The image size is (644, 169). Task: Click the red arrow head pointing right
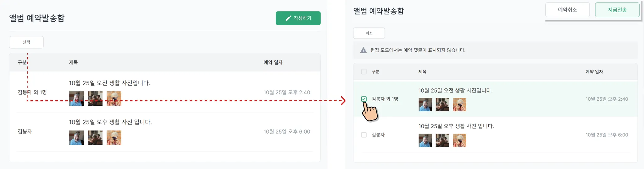(343, 101)
